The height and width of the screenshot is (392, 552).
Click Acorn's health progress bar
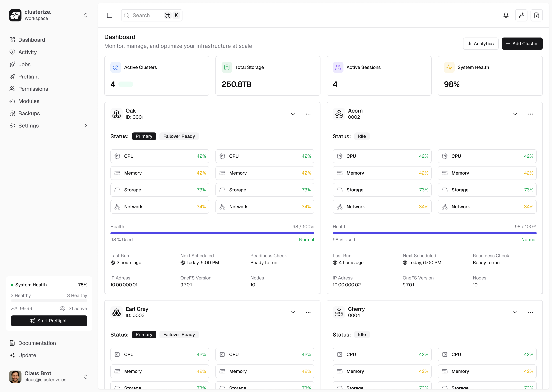434,233
